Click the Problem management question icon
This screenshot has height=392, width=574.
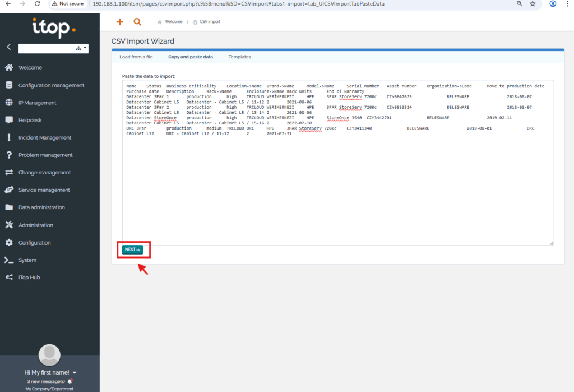point(8,155)
